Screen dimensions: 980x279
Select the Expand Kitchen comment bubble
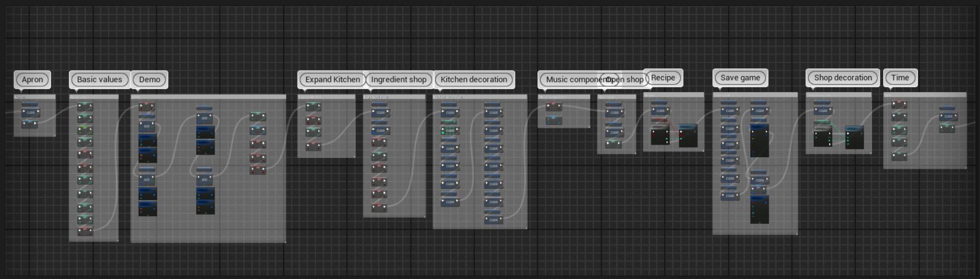point(332,79)
